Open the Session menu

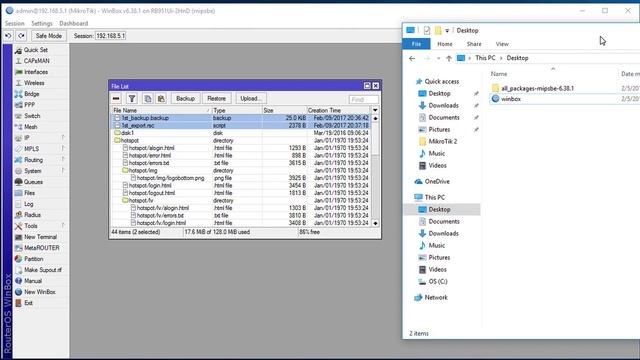click(15, 24)
